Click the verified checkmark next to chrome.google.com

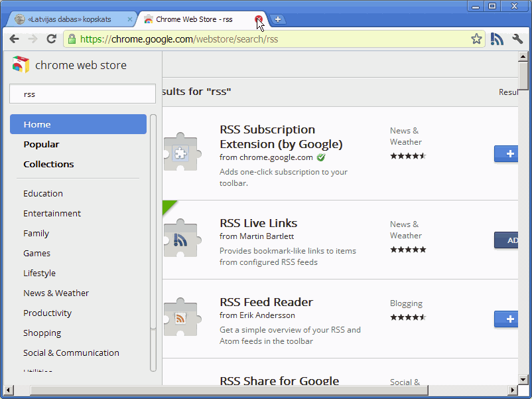click(321, 157)
